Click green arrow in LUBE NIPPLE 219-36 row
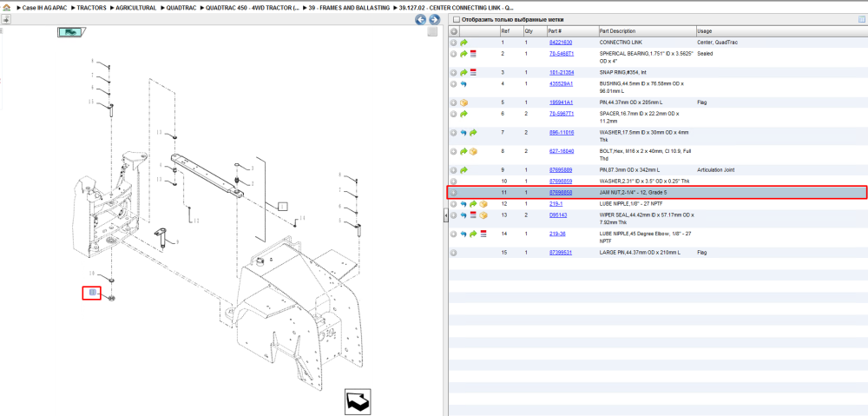The width and height of the screenshot is (868, 416). 473,234
